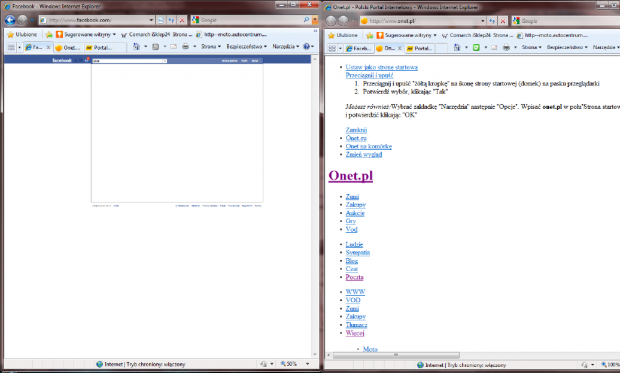Click the facebook logo on page header
Viewport: 620px width, 373px height.
(x=62, y=61)
